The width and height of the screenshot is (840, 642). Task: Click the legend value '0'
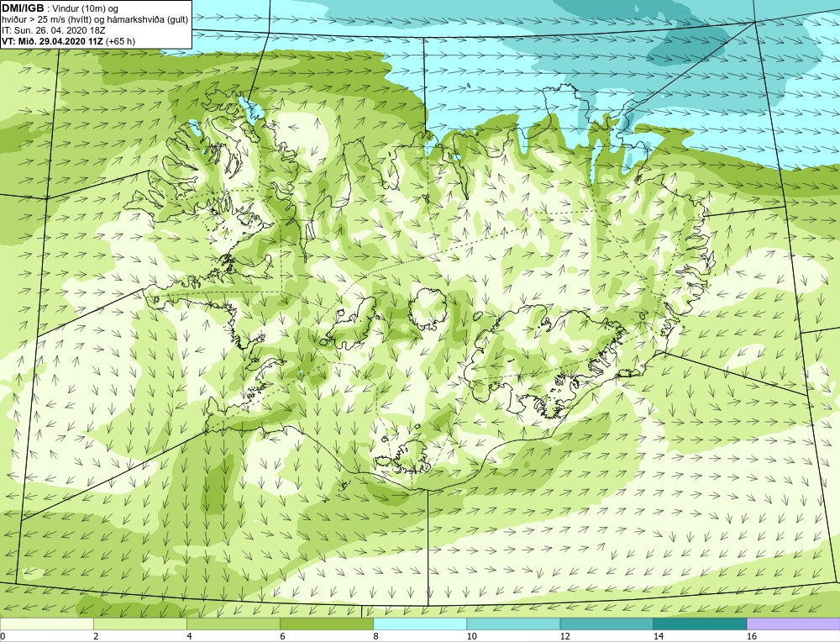click(3, 636)
